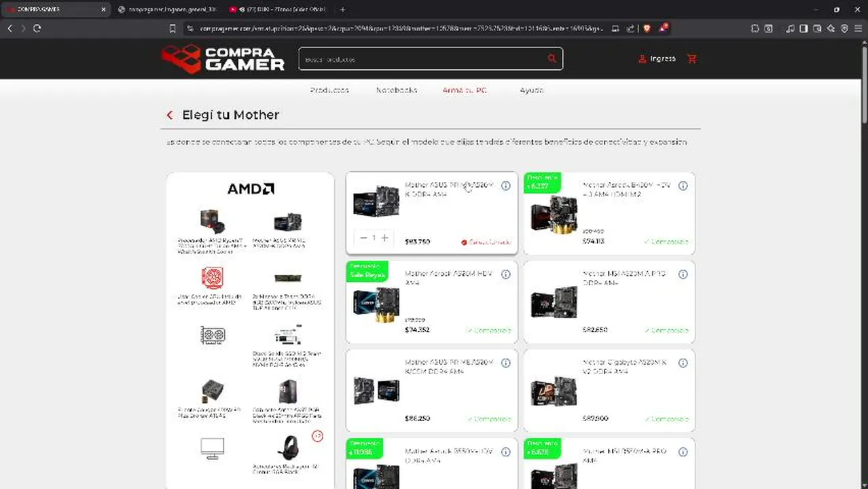Select the ASUS $86.250 motherboard thumbnail
The height and width of the screenshot is (489, 868).
[376, 390]
